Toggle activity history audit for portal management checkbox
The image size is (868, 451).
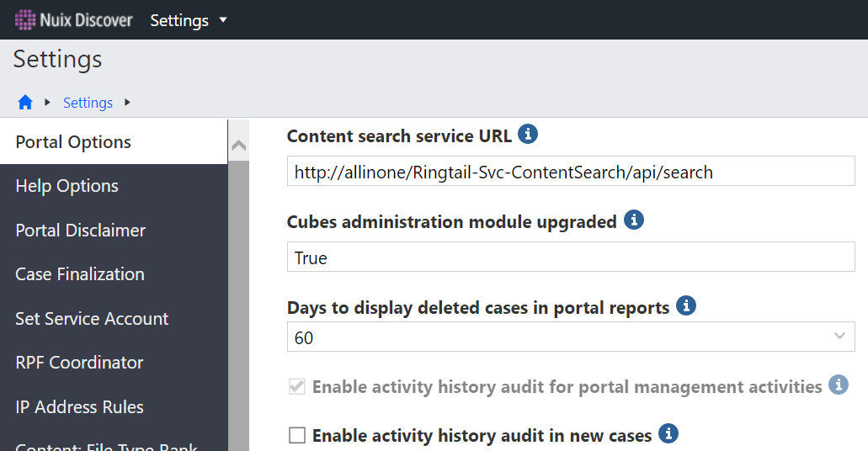[296, 387]
